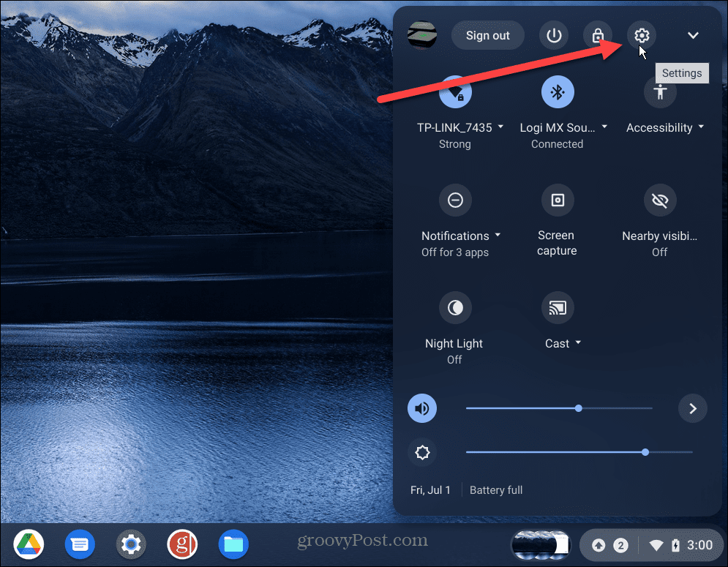Toggle Night Light on
The height and width of the screenshot is (567, 728).
456,307
